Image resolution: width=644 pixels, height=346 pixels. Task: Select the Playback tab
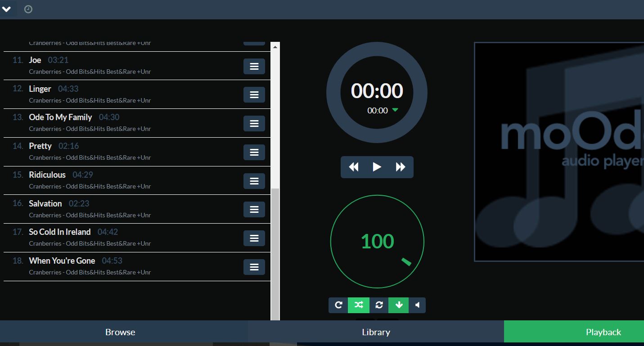603,332
